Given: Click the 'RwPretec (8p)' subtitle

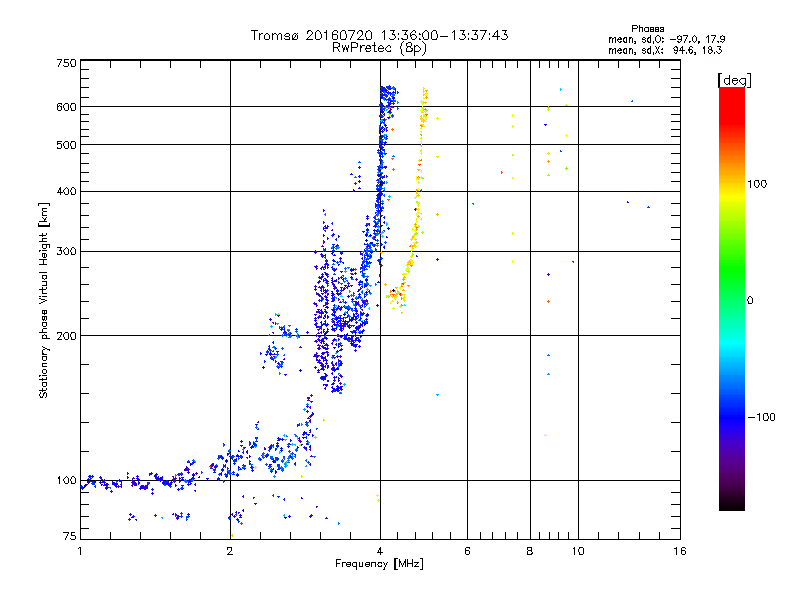Looking at the screenshot, I should [379, 48].
